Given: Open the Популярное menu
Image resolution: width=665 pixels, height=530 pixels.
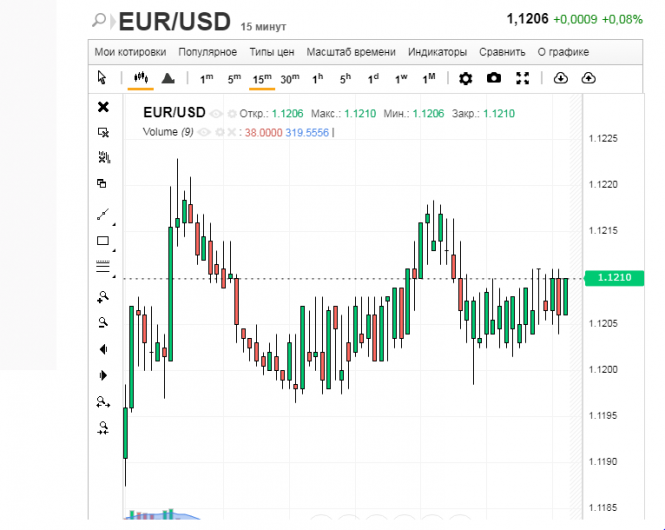Looking at the screenshot, I should [x=207, y=52].
